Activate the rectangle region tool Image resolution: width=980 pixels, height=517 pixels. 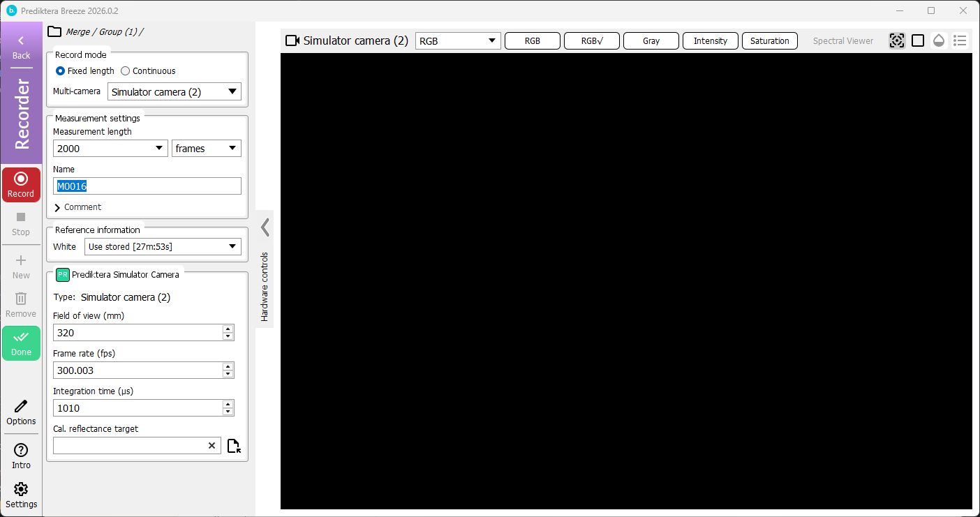tap(917, 40)
